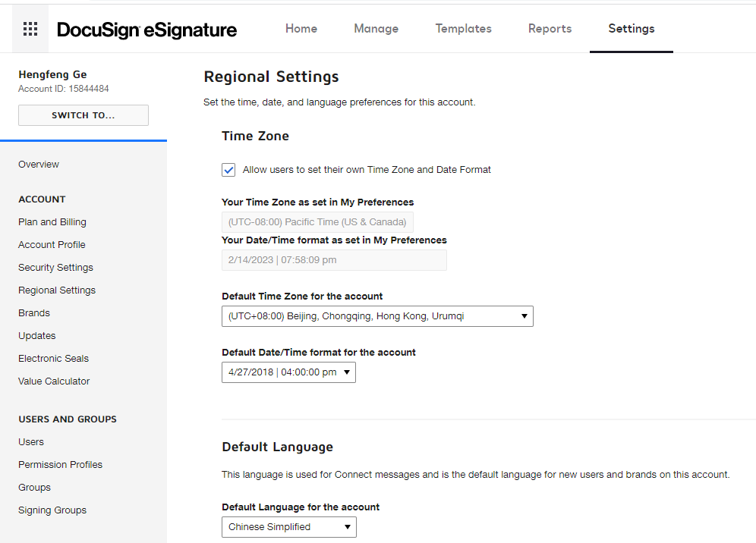Open Default Date/Time format dropdown
This screenshot has height=543, width=756.
click(x=288, y=372)
